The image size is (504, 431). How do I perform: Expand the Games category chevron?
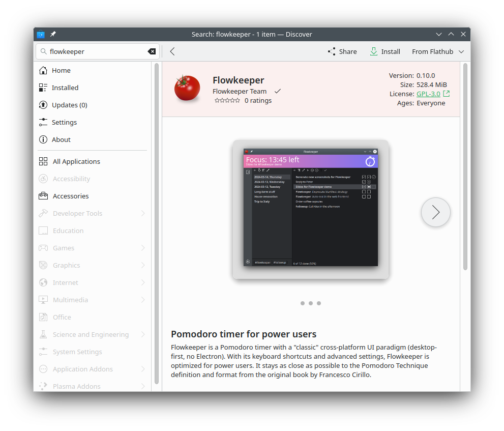143,248
